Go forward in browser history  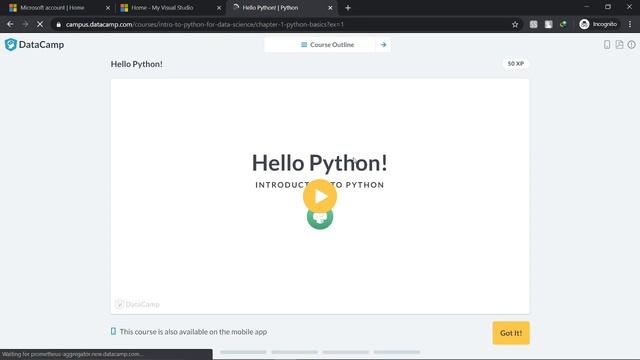pyautogui.click(x=25, y=24)
